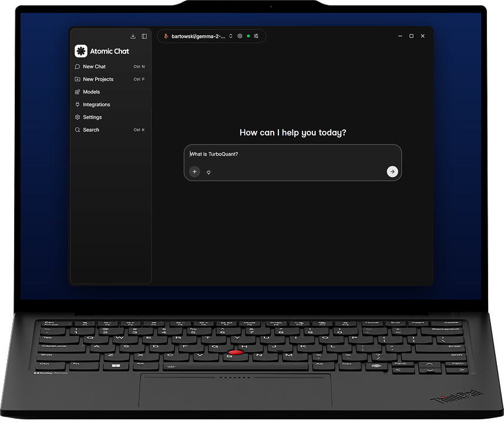Click the Integrations plug icon
The image size is (504, 424).
coord(78,105)
